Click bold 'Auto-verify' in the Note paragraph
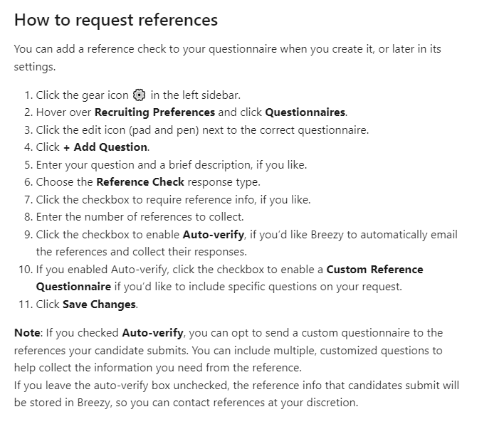The width and height of the screenshot is (504, 429). [x=152, y=333]
